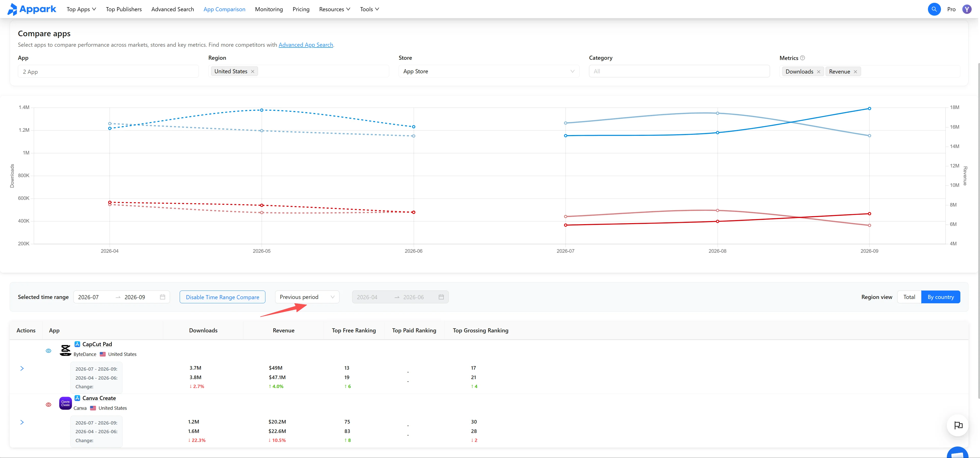
Task: Open the blue search icon button
Action: [x=934, y=9]
